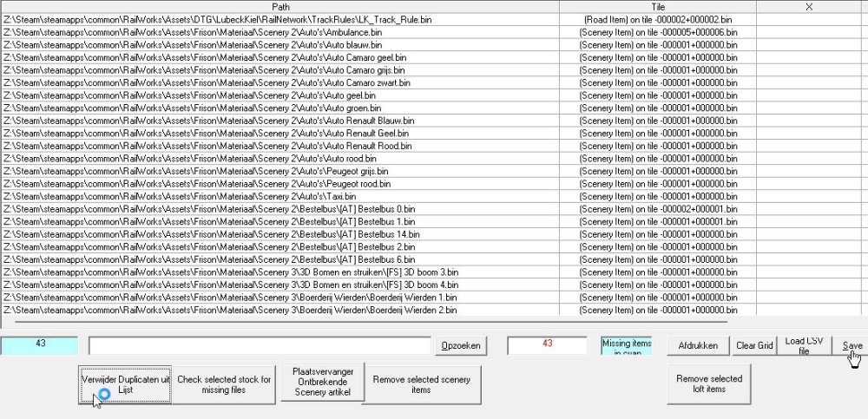This screenshot has height=419, width=868.
Task: Click the search text input field
Action: 260,345
